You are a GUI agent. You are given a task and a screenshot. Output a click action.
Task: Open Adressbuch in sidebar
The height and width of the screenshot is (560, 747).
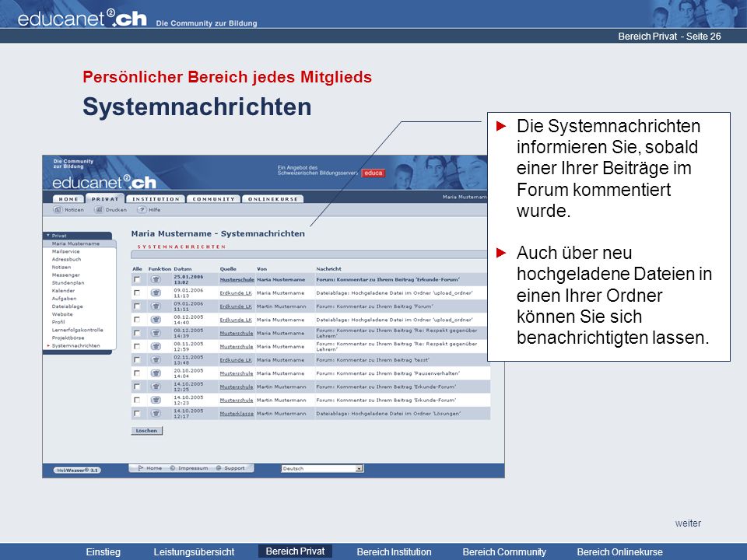point(66,259)
